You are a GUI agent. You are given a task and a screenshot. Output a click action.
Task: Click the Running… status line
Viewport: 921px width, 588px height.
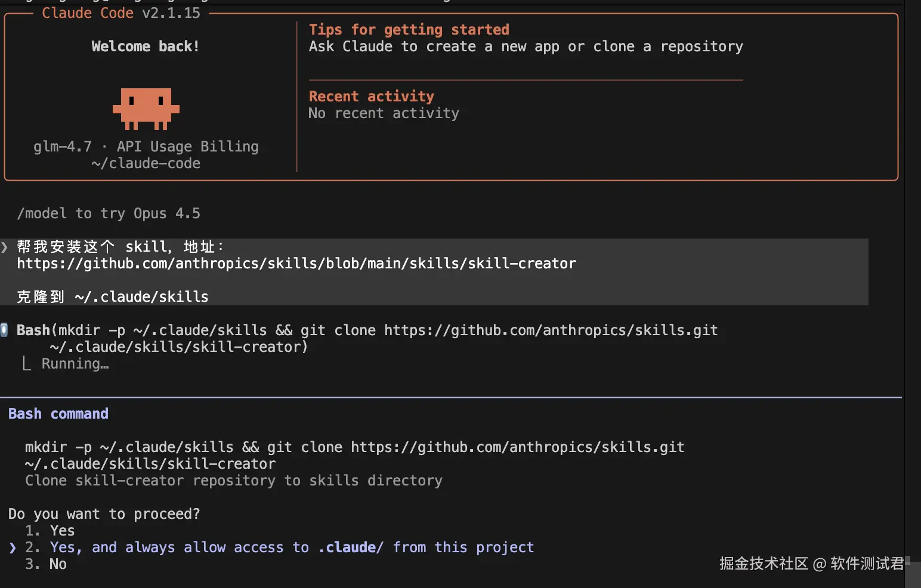(75, 364)
